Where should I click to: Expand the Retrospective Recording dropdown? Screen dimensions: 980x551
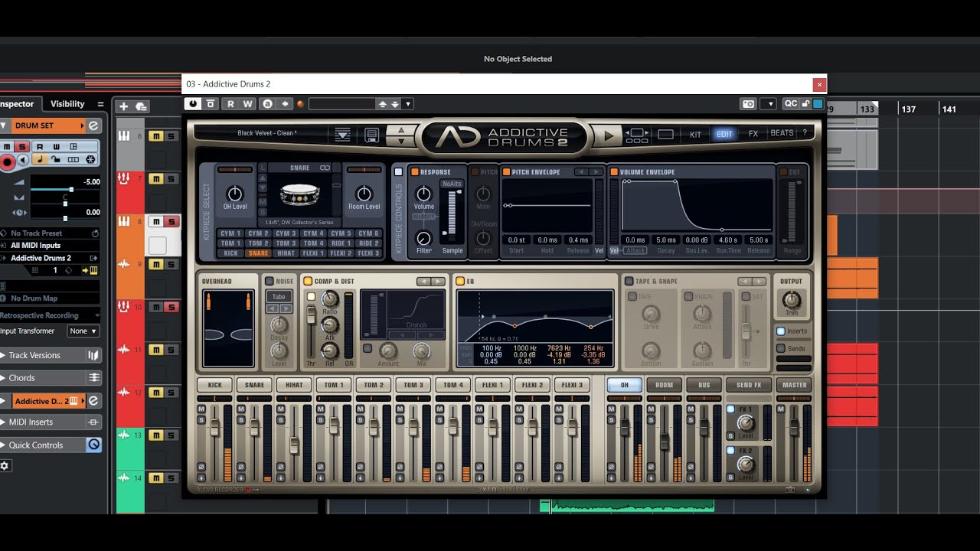point(96,315)
